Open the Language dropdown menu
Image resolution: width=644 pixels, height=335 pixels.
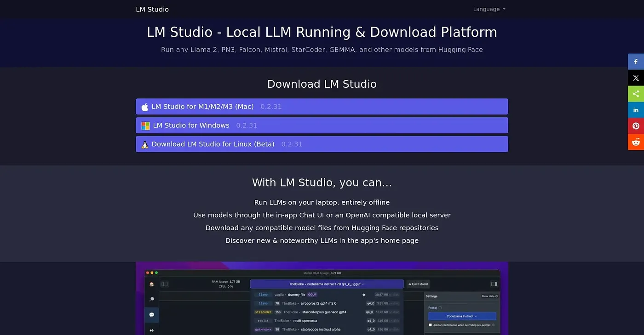(x=489, y=9)
